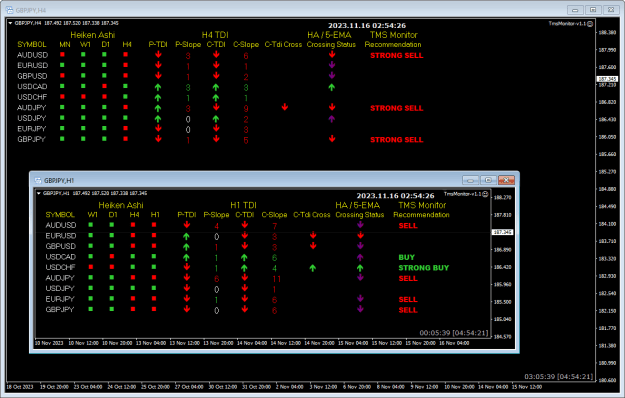Click the SYMBOL column header in H1 window
625x398 pixels.
point(60,215)
